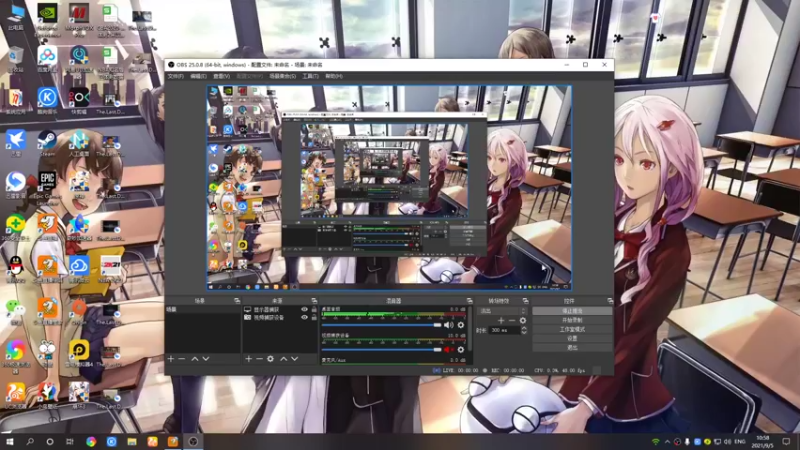
Task: Move source up in Sources panel
Action: 284,359
